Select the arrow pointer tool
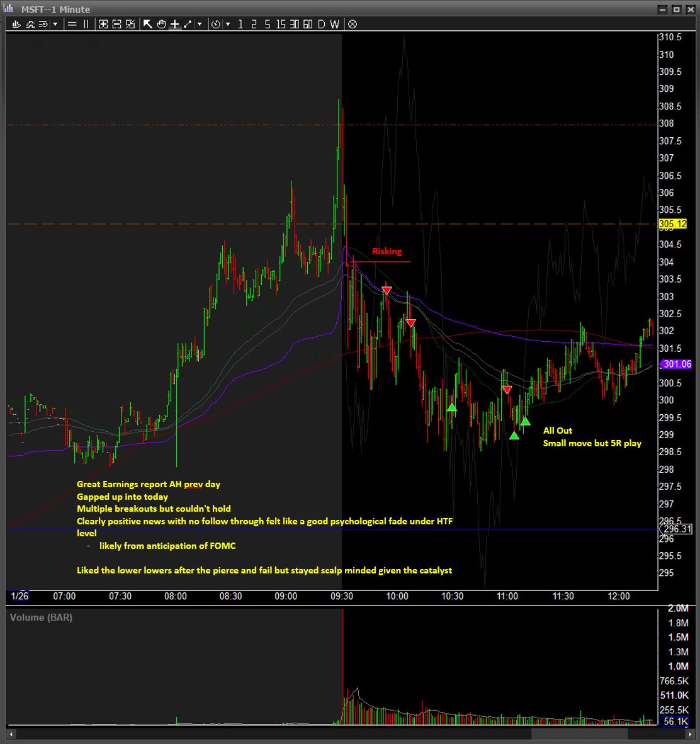The image size is (700, 744). pos(147,24)
